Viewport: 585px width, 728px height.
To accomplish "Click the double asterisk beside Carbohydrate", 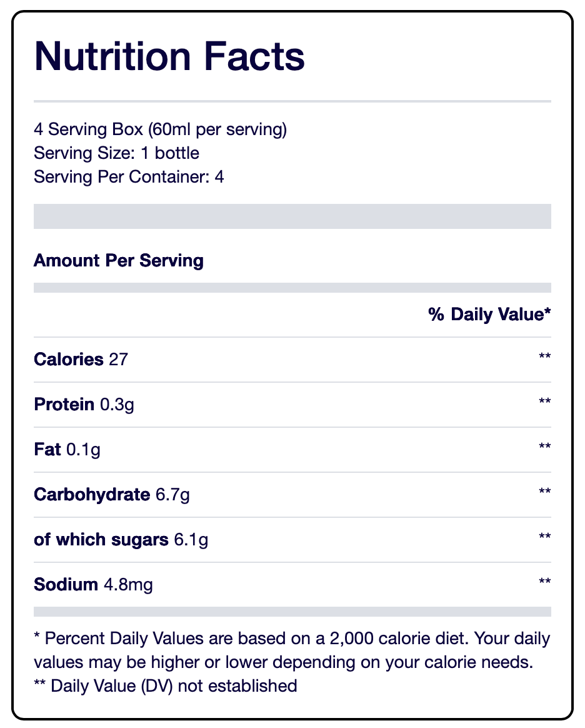I will 544,491.
